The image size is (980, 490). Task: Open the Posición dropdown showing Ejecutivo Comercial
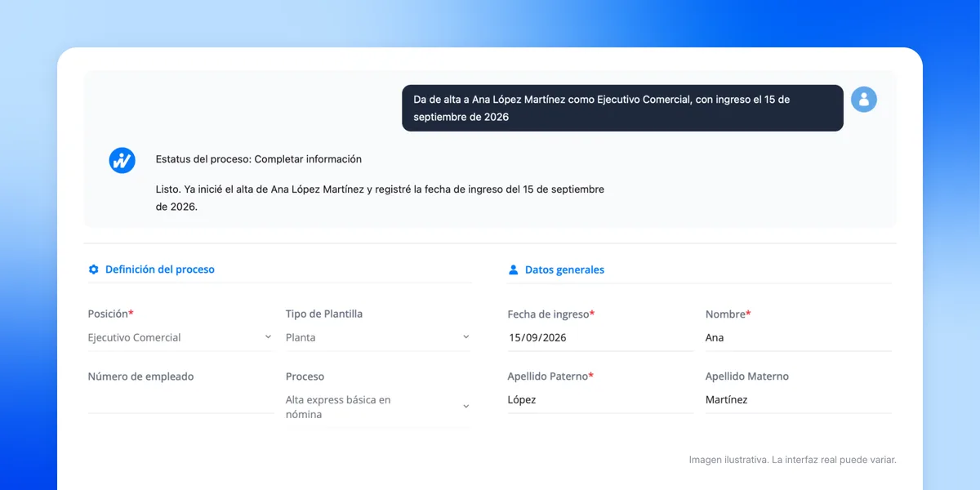point(180,337)
